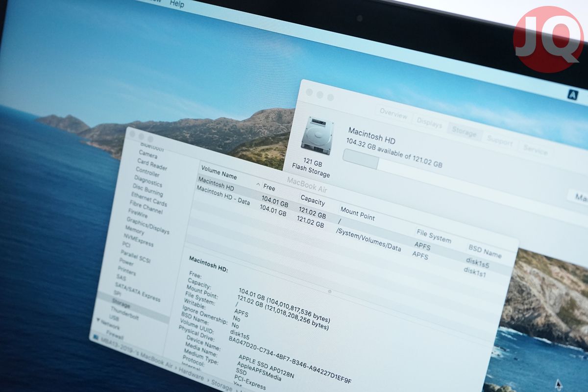Select USB in the hardware sidebar

pos(114,319)
